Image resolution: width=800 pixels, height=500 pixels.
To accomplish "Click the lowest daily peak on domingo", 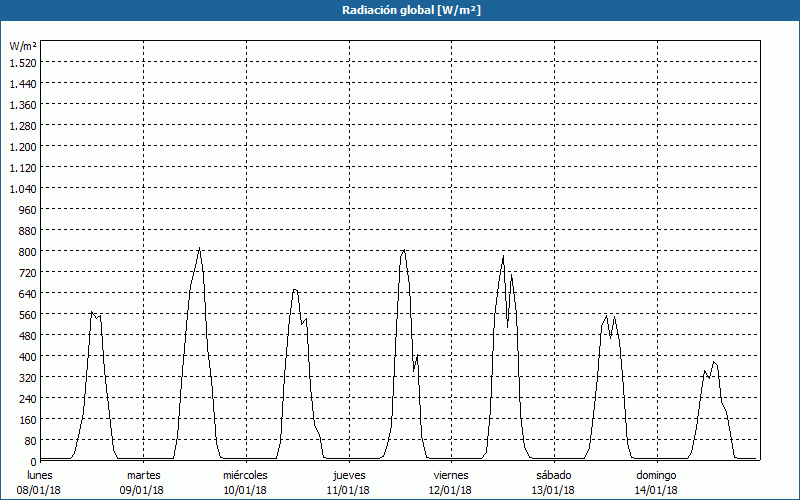I will (713, 362).
